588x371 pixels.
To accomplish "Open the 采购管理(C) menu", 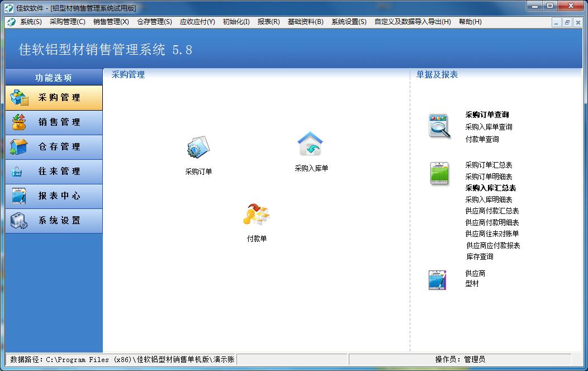I will [68, 22].
